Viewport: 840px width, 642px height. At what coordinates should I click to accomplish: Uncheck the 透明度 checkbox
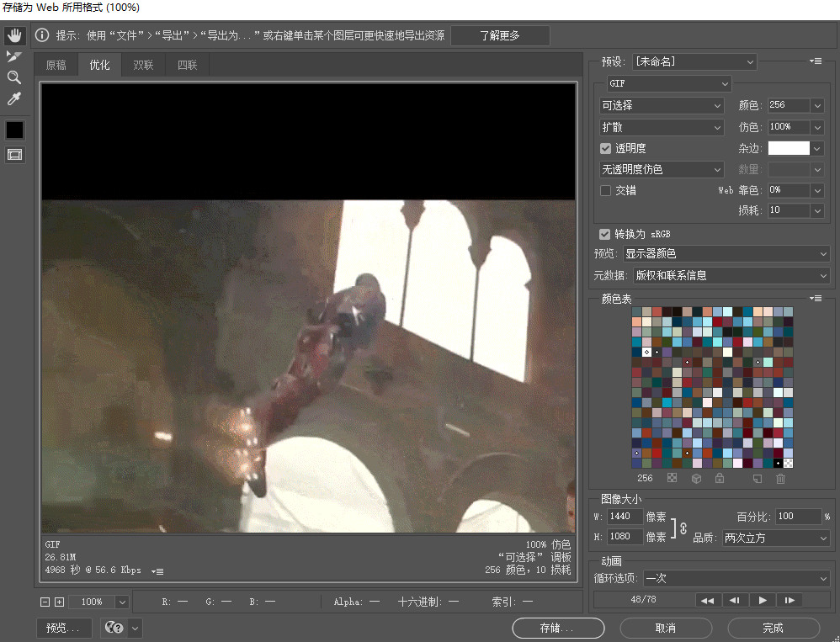pyautogui.click(x=605, y=148)
